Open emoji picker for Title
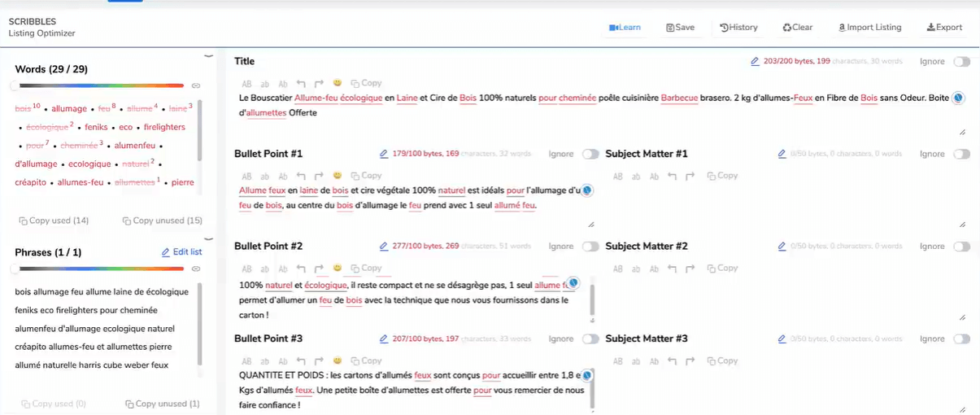The image size is (980, 415). pyautogui.click(x=337, y=83)
